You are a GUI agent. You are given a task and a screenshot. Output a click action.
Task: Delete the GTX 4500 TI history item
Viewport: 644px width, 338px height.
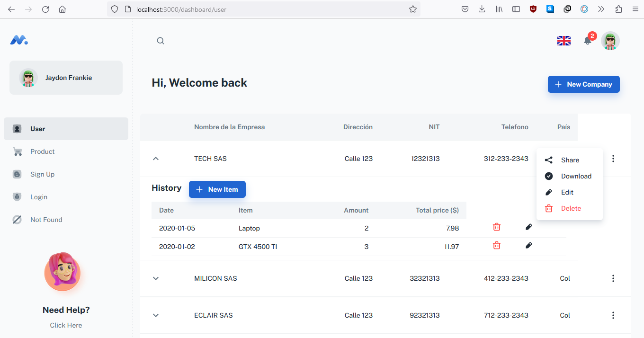pos(497,245)
